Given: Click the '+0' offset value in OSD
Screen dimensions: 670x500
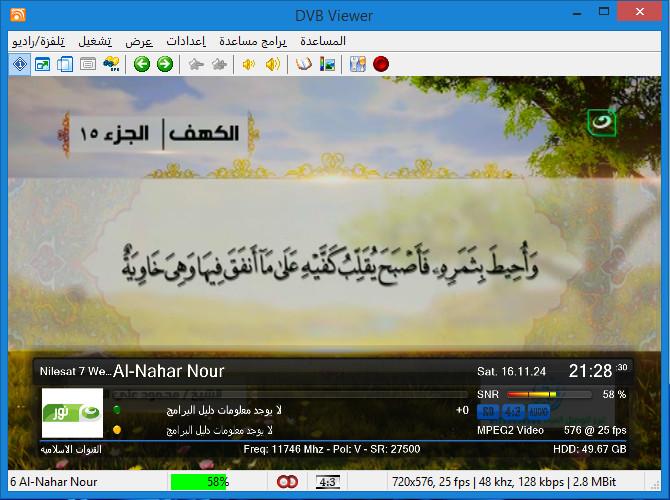Looking at the screenshot, I should [x=462, y=410].
